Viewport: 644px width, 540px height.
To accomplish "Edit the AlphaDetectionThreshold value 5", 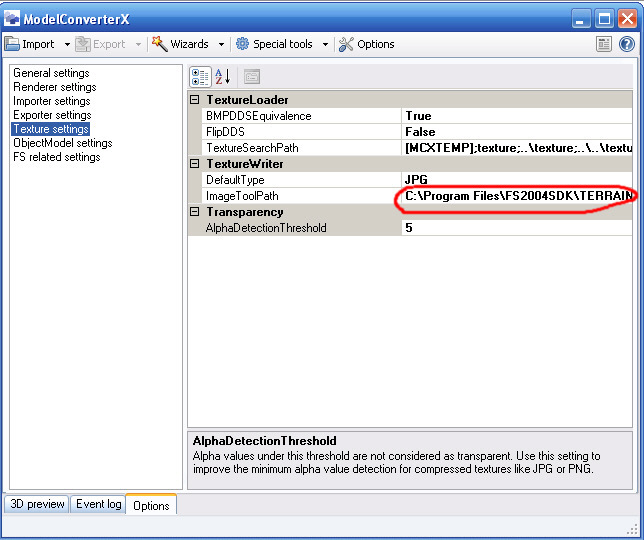I will tap(517, 228).
